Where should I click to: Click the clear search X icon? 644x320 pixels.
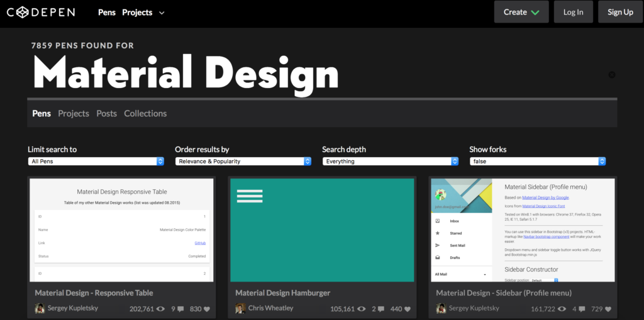tap(611, 75)
